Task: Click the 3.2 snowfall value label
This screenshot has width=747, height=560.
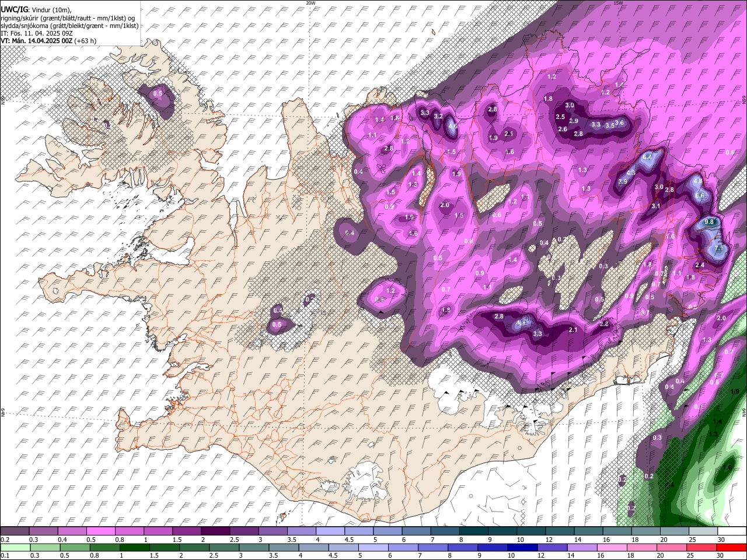Action: (438, 117)
